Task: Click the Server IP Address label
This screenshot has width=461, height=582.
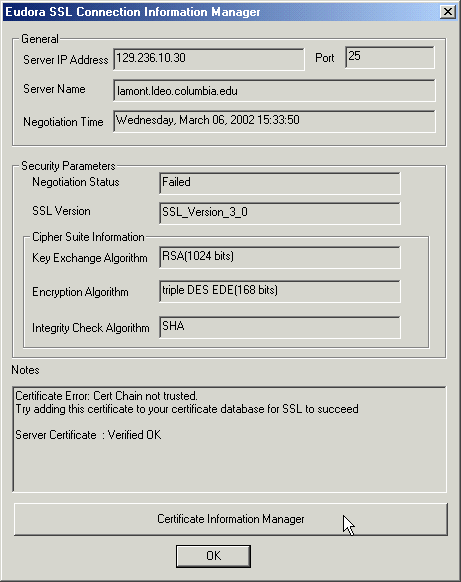Action: [66, 60]
